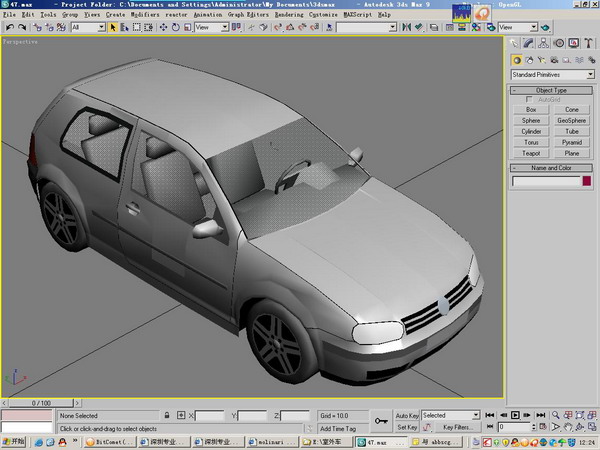
Task: Click the Teapot primitive button
Action: (x=531, y=153)
